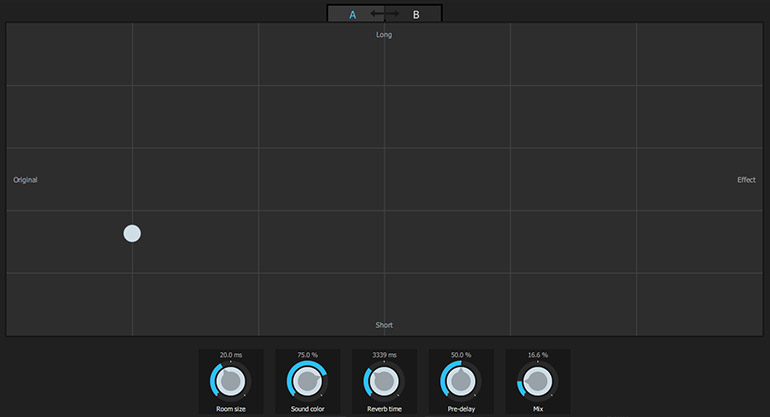Image resolution: width=770 pixels, height=417 pixels.
Task: Click the A/B copy arrows icon
Action: point(385,14)
